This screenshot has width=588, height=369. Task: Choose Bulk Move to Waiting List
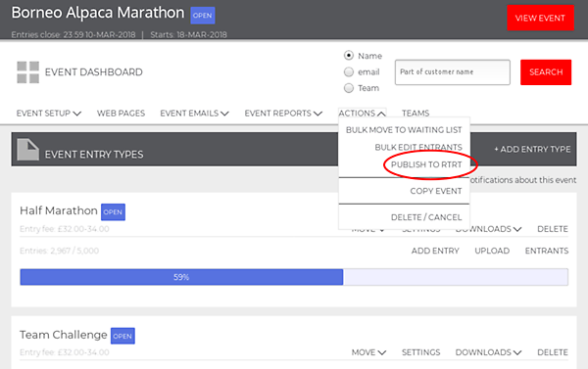point(404,130)
